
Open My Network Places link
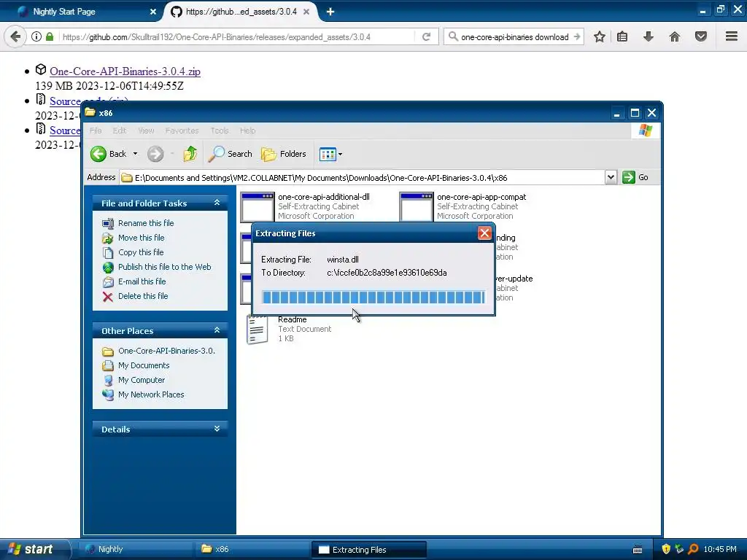click(x=151, y=394)
